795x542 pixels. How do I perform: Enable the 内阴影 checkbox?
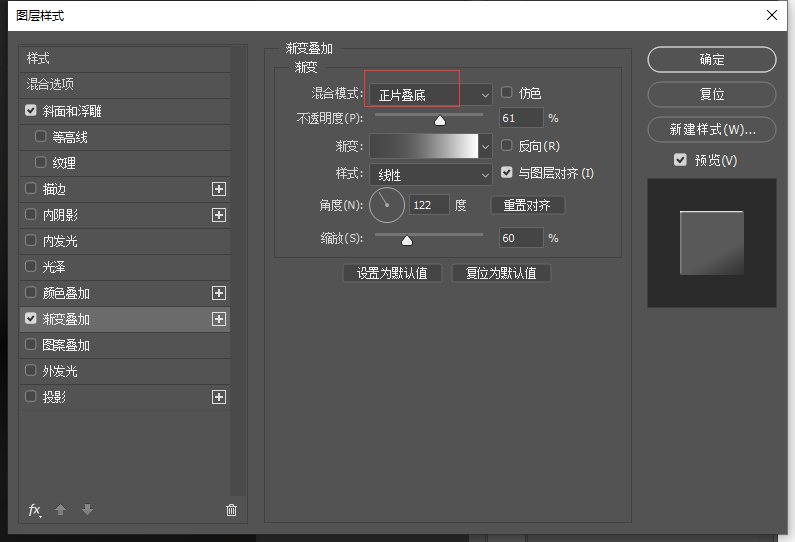pos(31,214)
